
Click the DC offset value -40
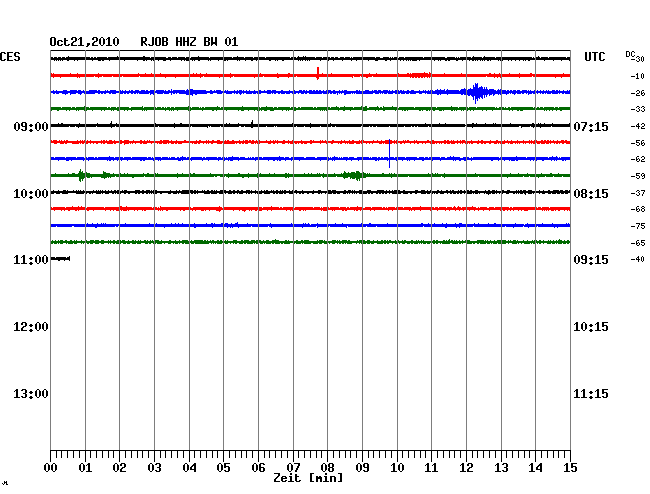point(638,259)
